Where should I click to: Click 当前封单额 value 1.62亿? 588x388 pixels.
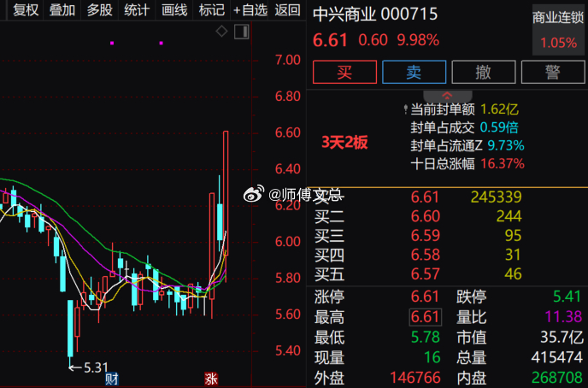tap(499, 109)
